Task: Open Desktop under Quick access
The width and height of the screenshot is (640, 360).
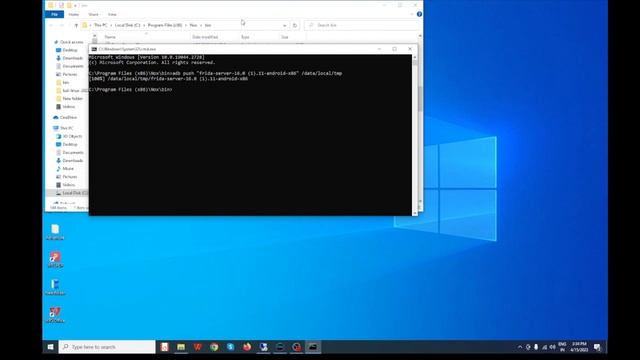Action: coord(70,50)
